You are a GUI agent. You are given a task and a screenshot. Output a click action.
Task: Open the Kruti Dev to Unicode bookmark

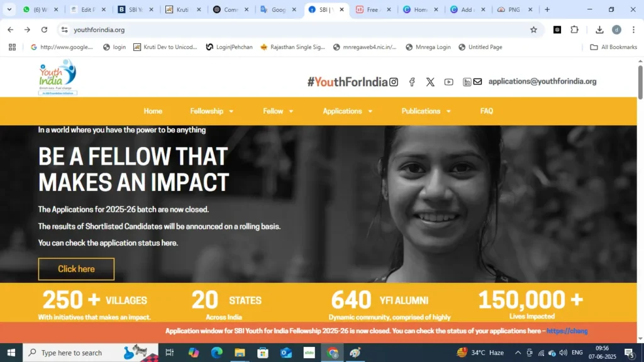(165, 47)
